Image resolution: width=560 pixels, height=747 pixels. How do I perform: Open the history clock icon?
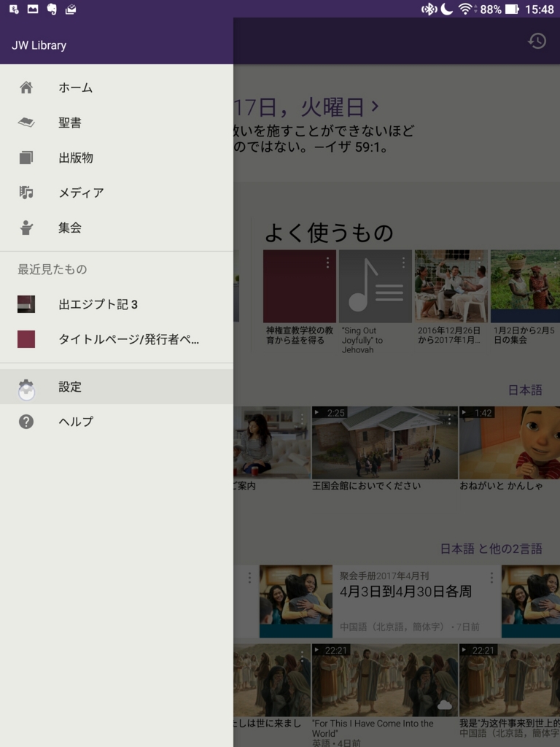537,42
